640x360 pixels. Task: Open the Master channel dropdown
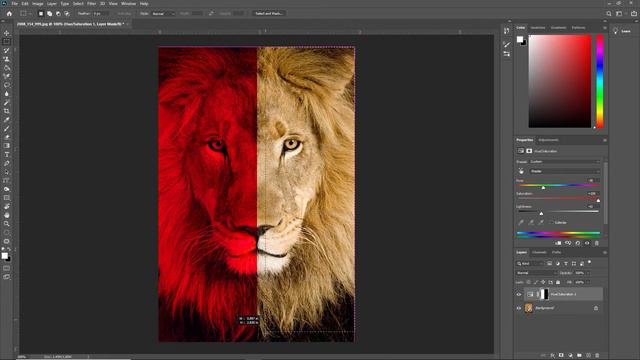point(564,171)
